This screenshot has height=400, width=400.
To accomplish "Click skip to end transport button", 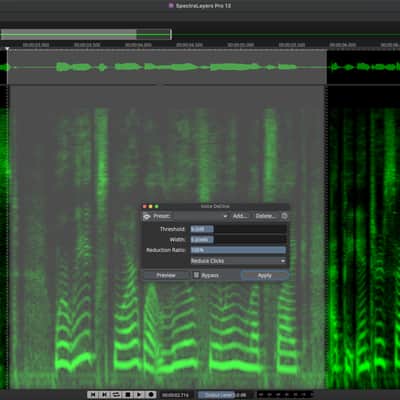I will pyautogui.click(x=104, y=395).
